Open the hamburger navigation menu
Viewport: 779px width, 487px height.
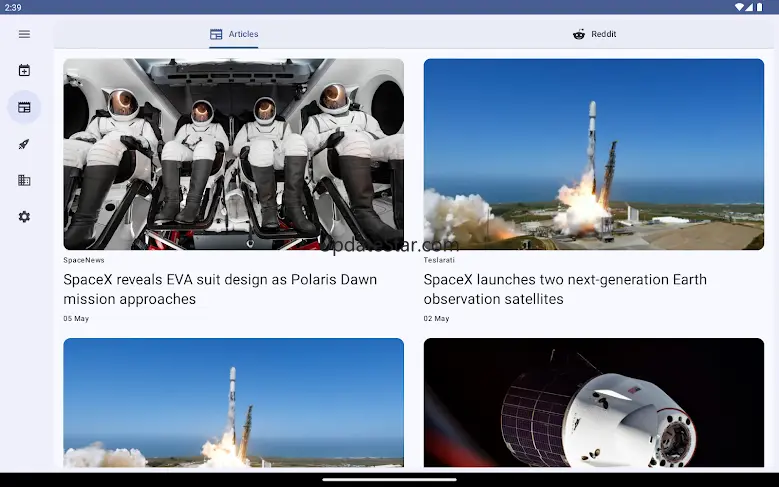(x=24, y=34)
